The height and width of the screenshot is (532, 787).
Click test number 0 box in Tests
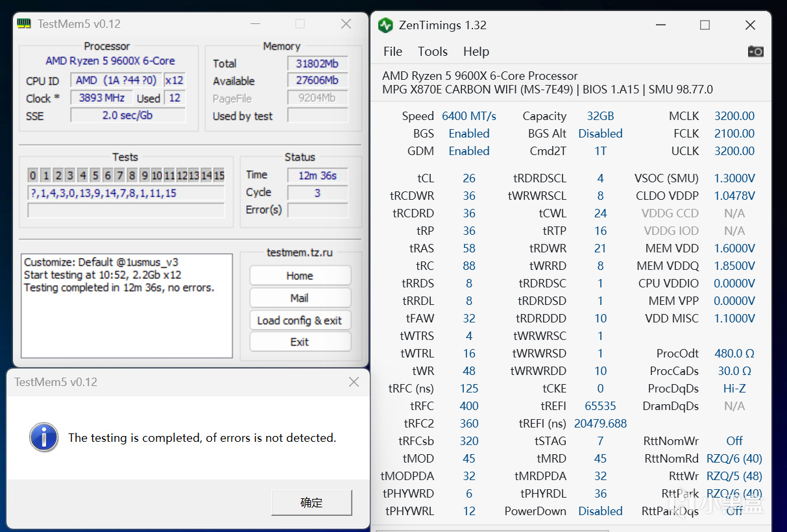pos(33,175)
